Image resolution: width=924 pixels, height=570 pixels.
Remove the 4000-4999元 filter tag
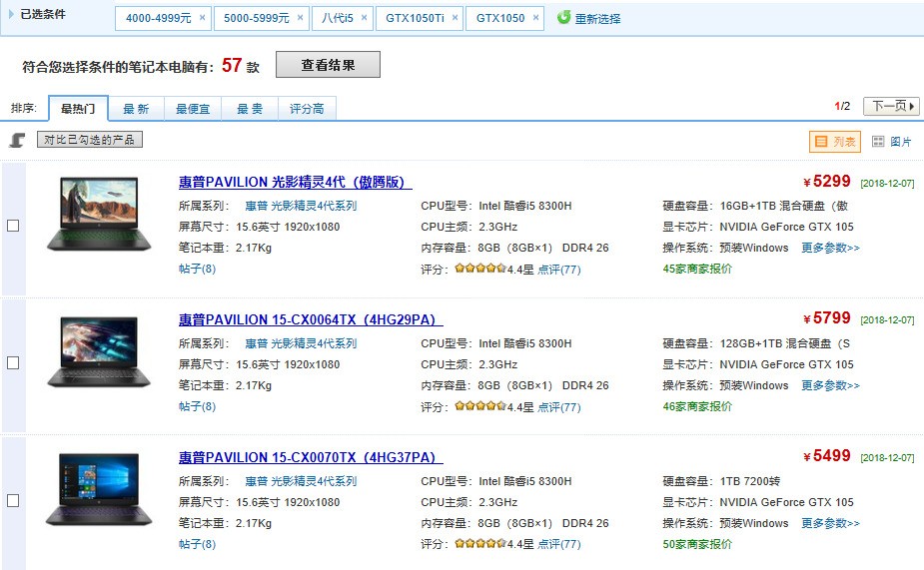(x=202, y=18)
